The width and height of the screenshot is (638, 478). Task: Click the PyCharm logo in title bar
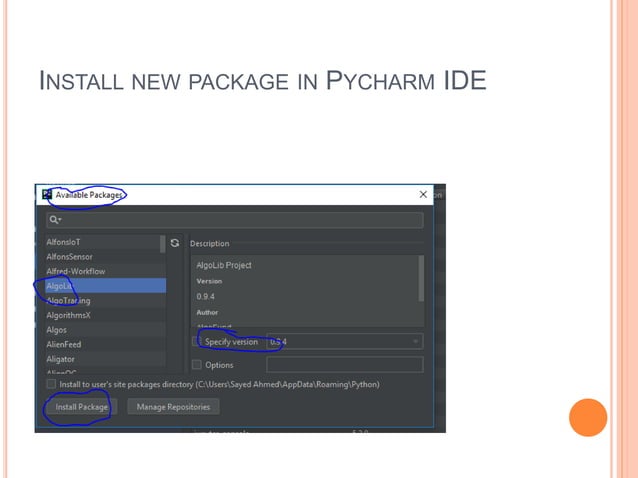click(47, 194)
